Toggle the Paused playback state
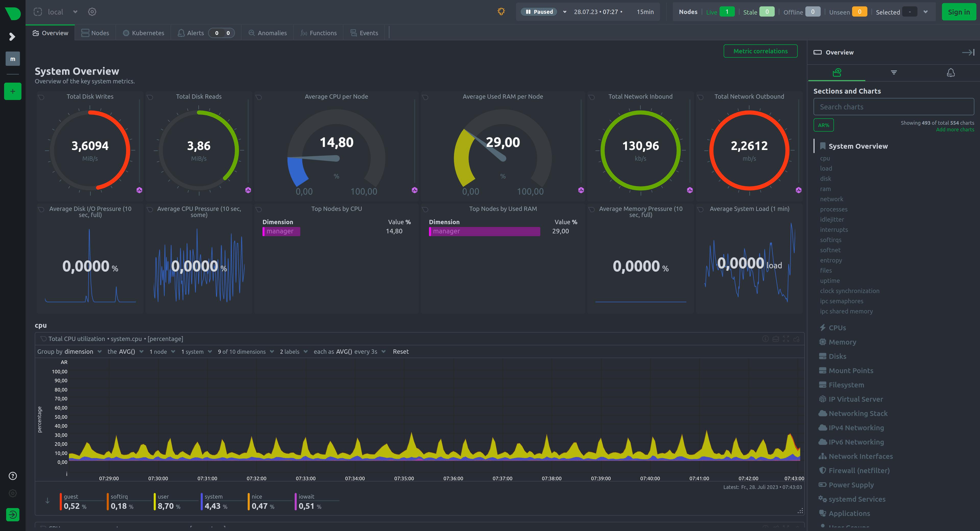 click(x=539, y=12)
